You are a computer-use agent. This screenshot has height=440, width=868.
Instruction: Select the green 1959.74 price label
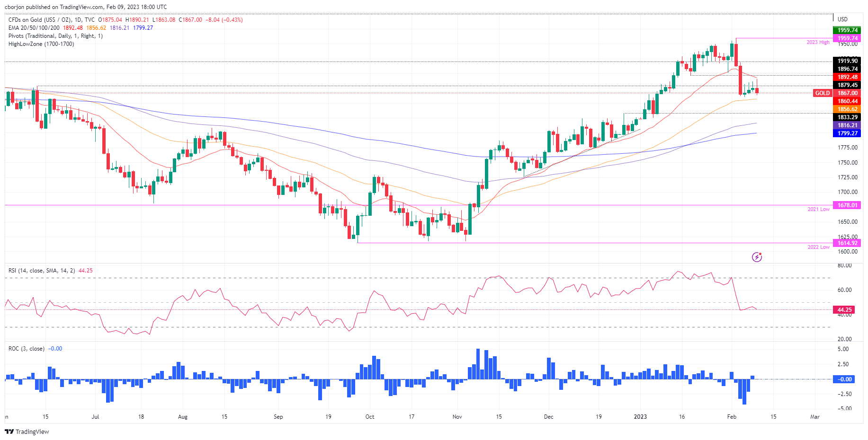tap(847, 30)
